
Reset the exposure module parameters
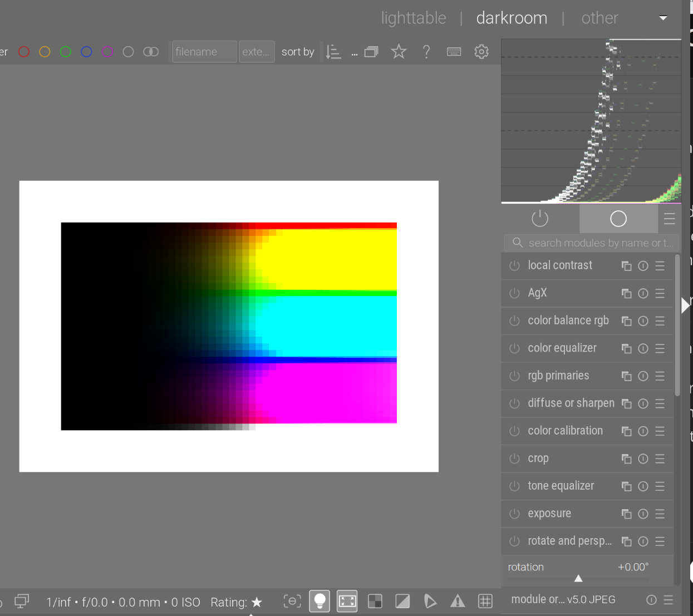point(643,514)
